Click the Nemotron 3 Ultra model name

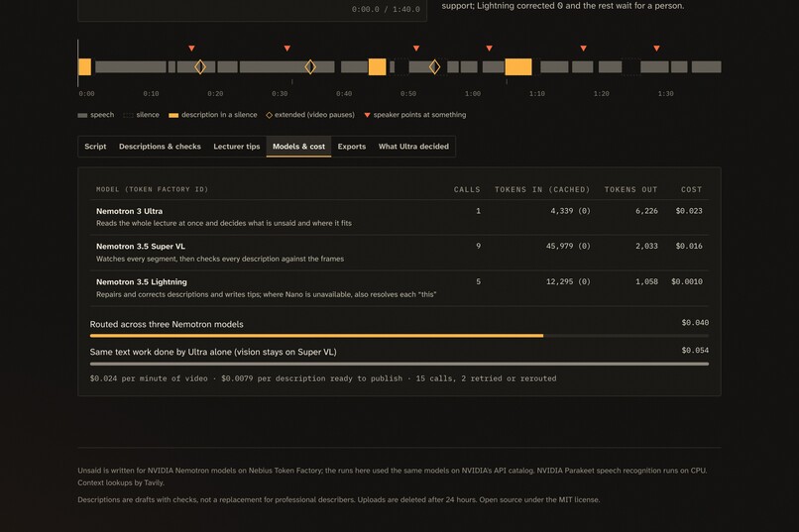[x=130, y=211]
